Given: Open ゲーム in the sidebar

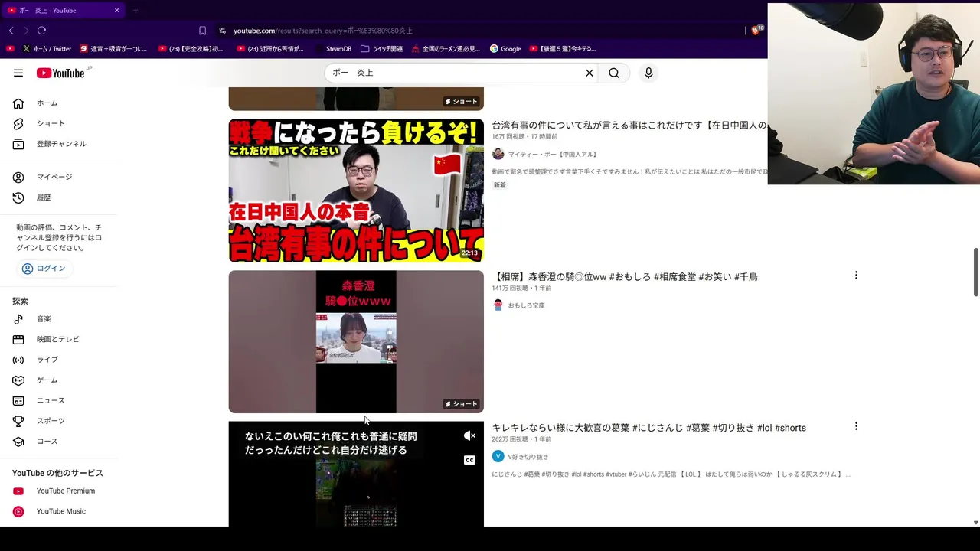Looking at the screenshot, I should (x=59, y=380).
